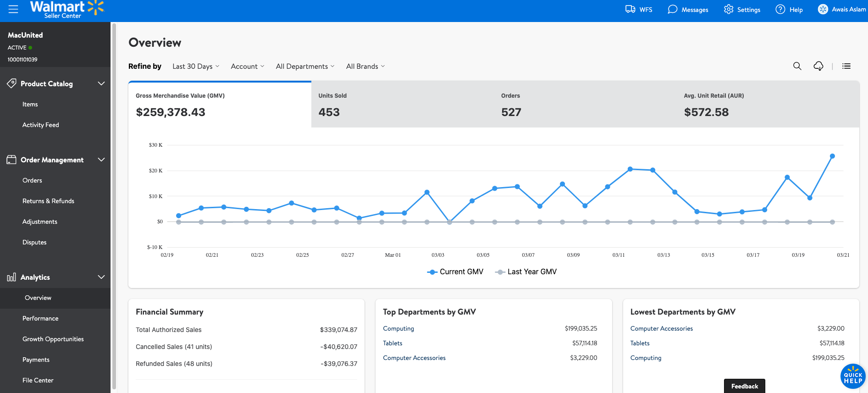Open Activity Feed in the sidebar
The image size is (868, 393).
tap(41, 125)
